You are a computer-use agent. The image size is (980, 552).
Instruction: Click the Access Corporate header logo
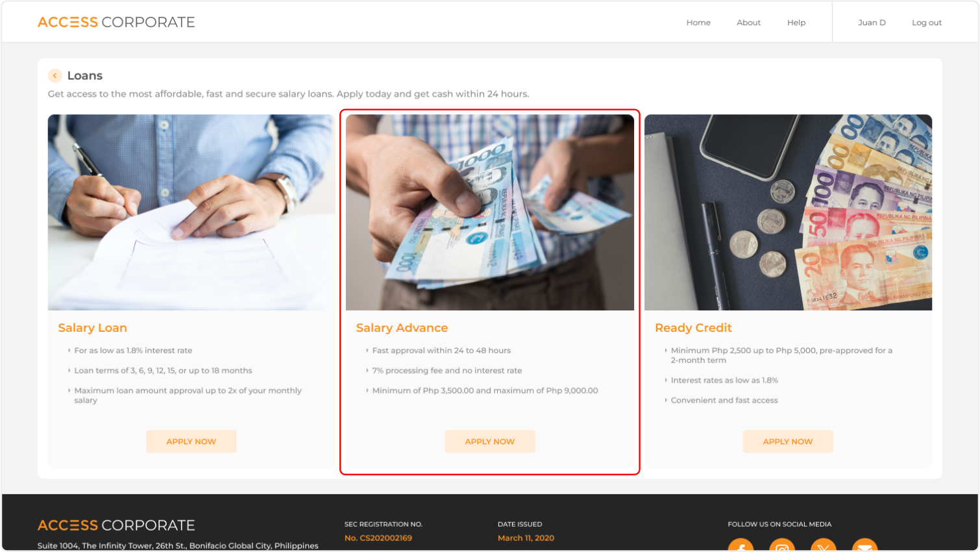point(116,22)
